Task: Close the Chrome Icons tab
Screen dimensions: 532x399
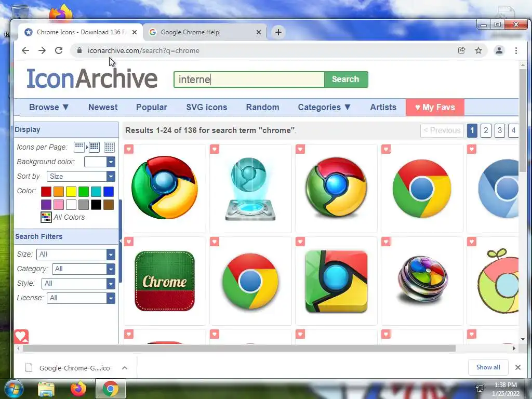Action: point(135,32)
